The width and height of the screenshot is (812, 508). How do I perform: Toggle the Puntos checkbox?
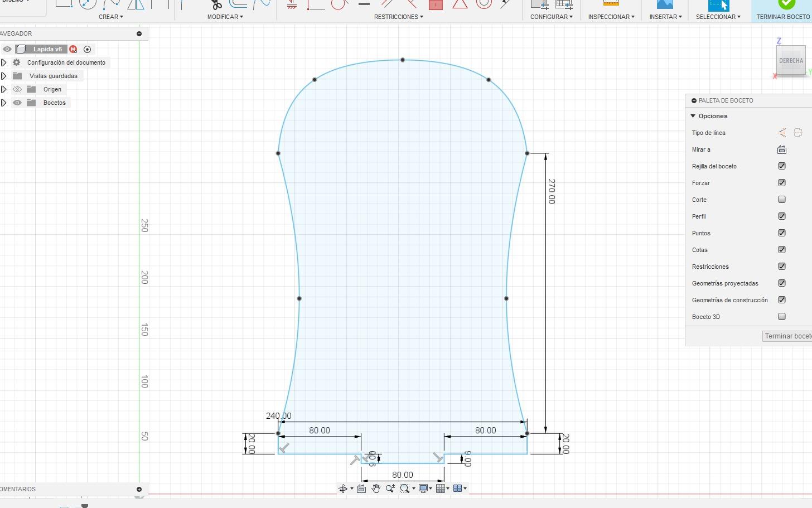tap(782, 233)
